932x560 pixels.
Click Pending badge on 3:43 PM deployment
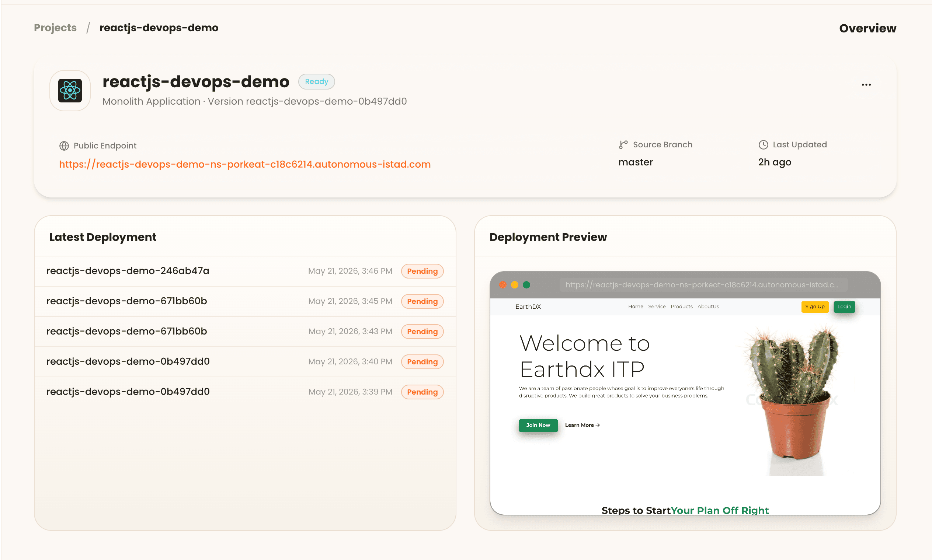click(x=422, y=331)
